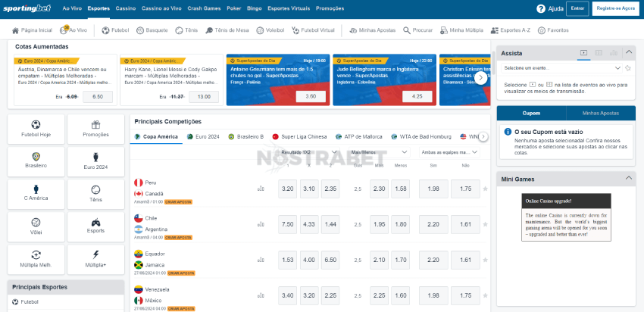Open the Vôlei tile

coord(36,226)
